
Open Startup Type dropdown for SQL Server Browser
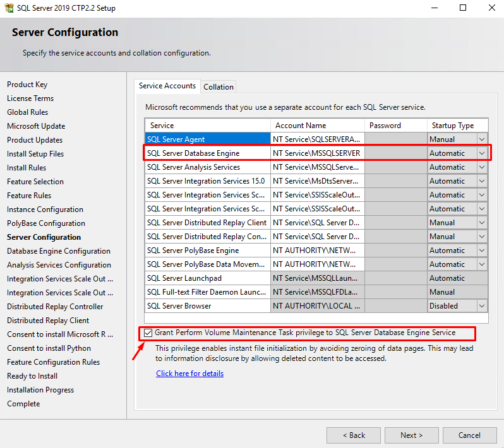pyautogui.click(x=481, y=306)
